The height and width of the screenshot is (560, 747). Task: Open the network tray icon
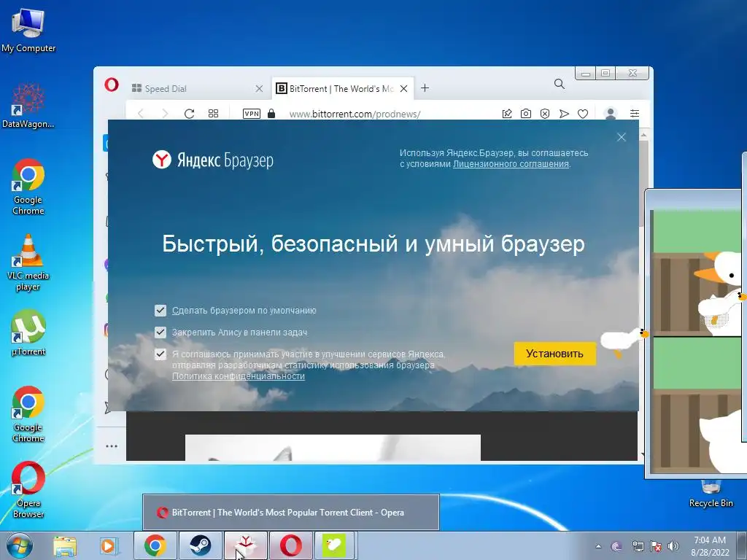pyautogui.click(x=638, y=546)
